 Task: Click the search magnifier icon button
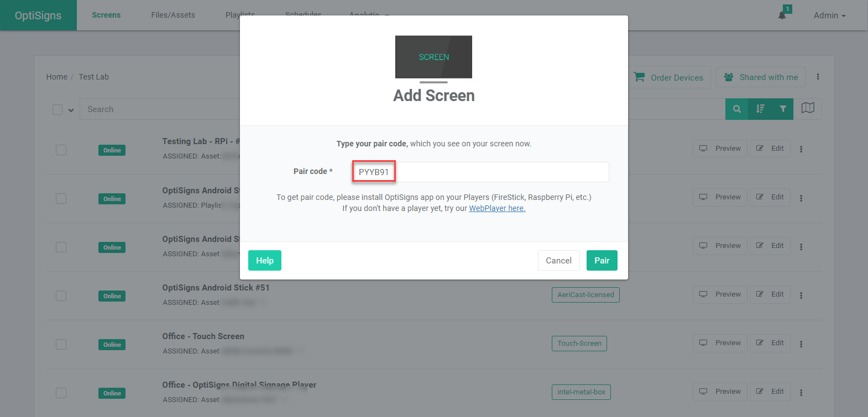point(736,109)
